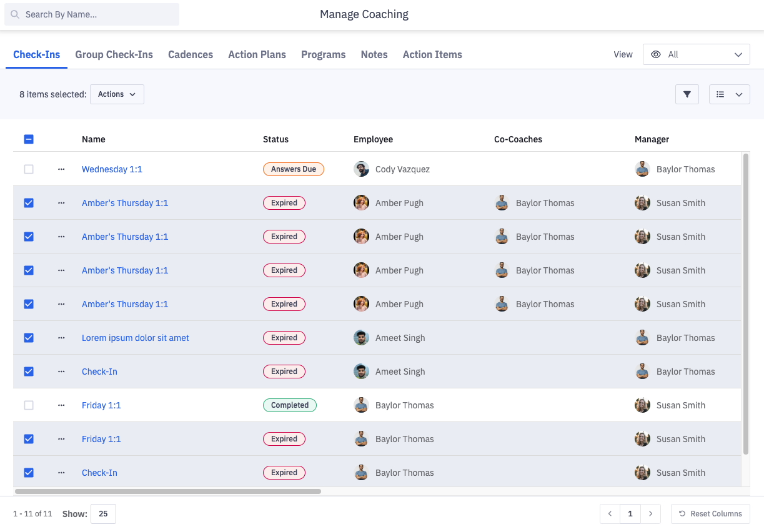Expand the Actions dropdown
The width and height of the screenshot is (764, 532).
[x=117, y=94]
